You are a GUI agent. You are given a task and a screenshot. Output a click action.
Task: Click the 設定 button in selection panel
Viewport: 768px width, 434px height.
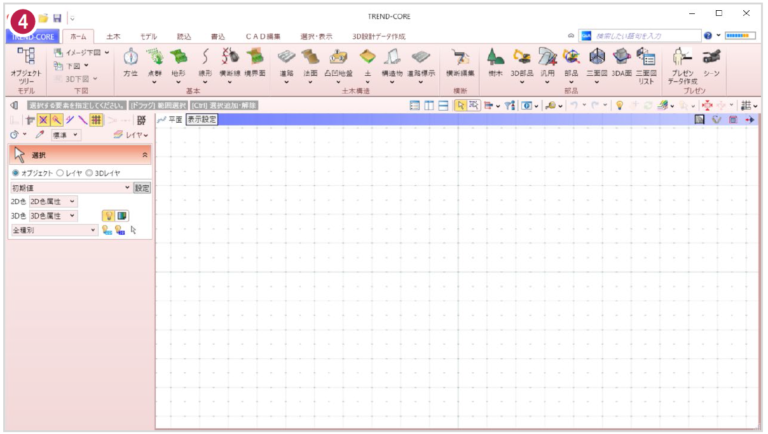pyautogui.click(x=142, y=187)
